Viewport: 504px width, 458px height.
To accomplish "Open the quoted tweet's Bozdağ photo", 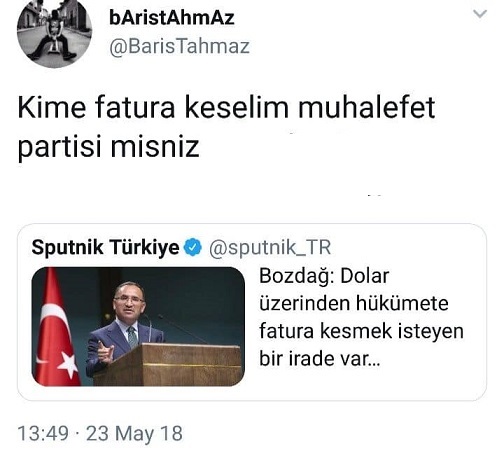I will [x=138, y=327].
